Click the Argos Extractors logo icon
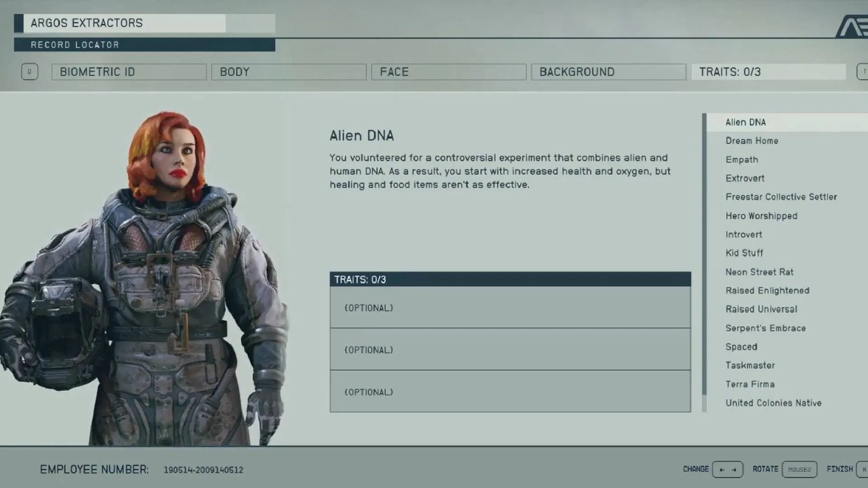Image resolution: width=868 pixels, height=488 pixels. pos(852,25)
